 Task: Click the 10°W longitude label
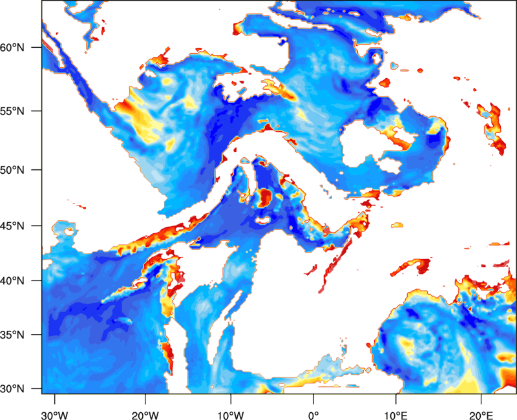pos(231,415)
